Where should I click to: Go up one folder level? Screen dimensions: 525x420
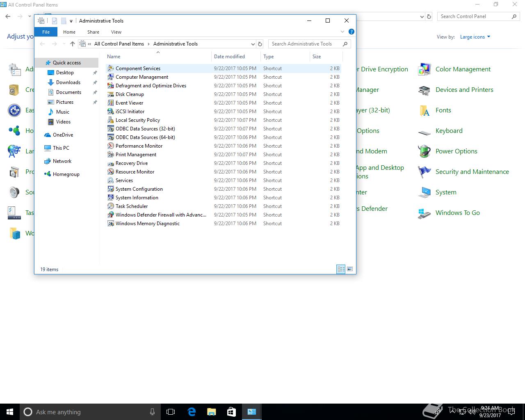[73, 44]
